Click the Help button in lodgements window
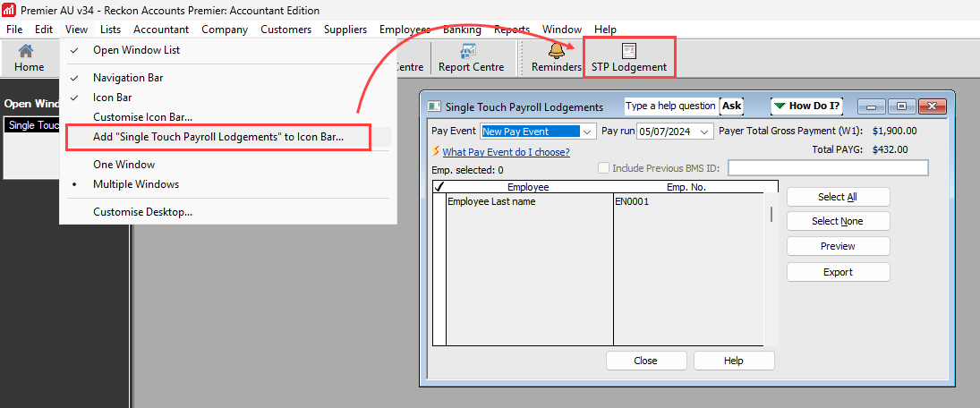Viewport: 980px width, 408px height. [x=733, y=361]
